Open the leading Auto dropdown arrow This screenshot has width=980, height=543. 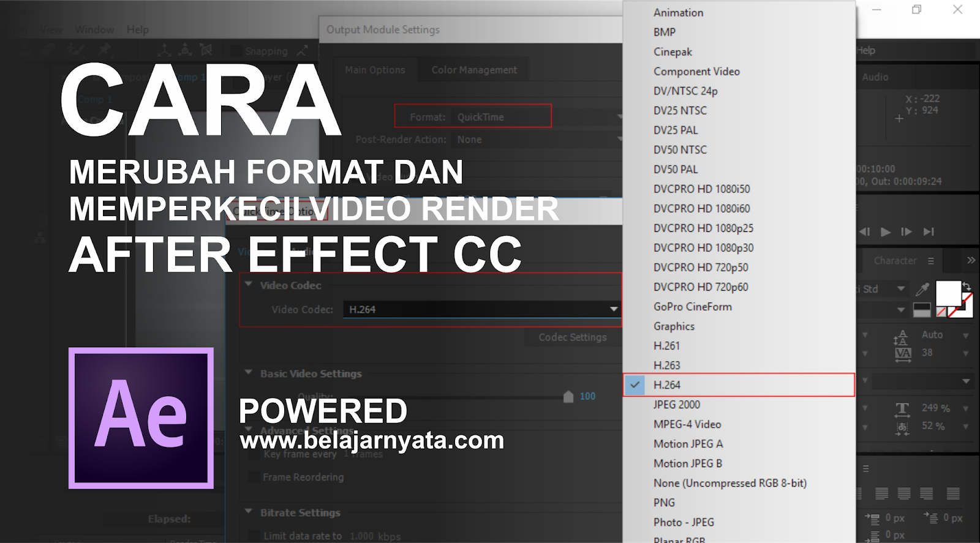point(966,335)
